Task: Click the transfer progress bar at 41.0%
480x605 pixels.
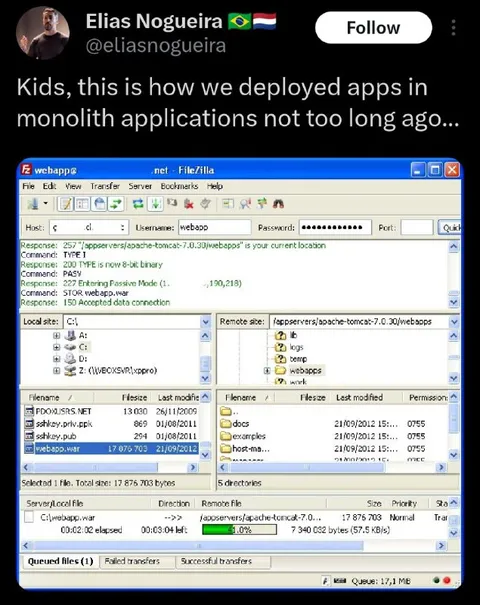Action: point(239,530)
